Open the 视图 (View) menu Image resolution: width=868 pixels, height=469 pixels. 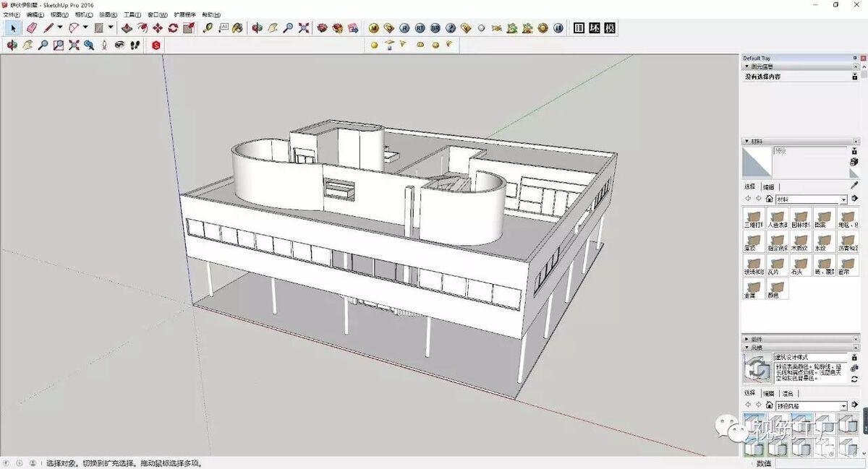(59, 14)
